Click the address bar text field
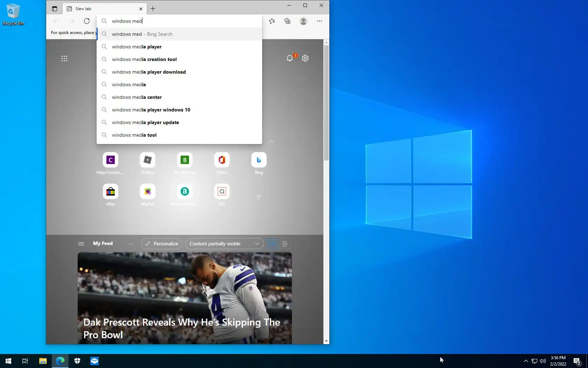The height and width of the screenshot is (368, 588). [179, 21]
